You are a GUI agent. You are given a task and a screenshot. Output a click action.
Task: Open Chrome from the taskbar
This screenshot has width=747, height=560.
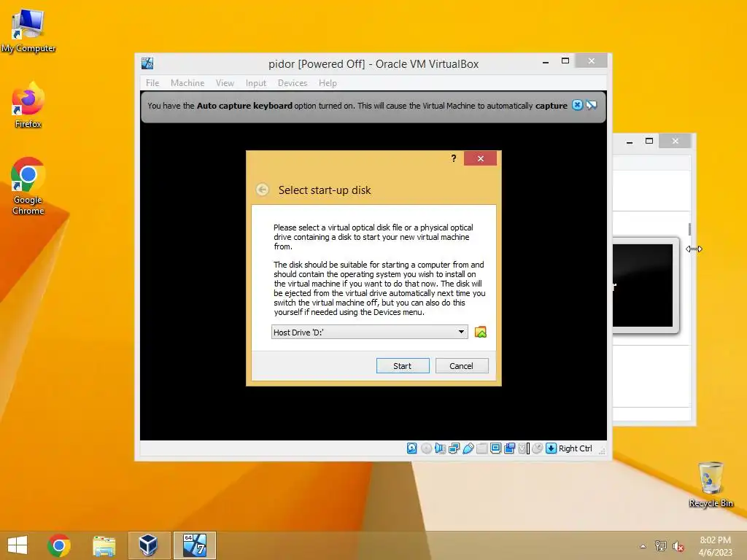59,545
